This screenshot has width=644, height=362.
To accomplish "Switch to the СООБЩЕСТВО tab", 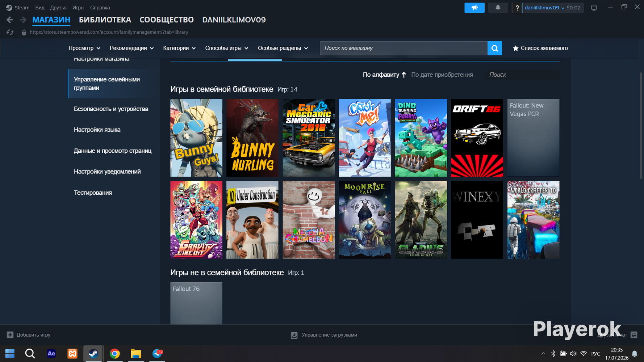I will point(167,20).
